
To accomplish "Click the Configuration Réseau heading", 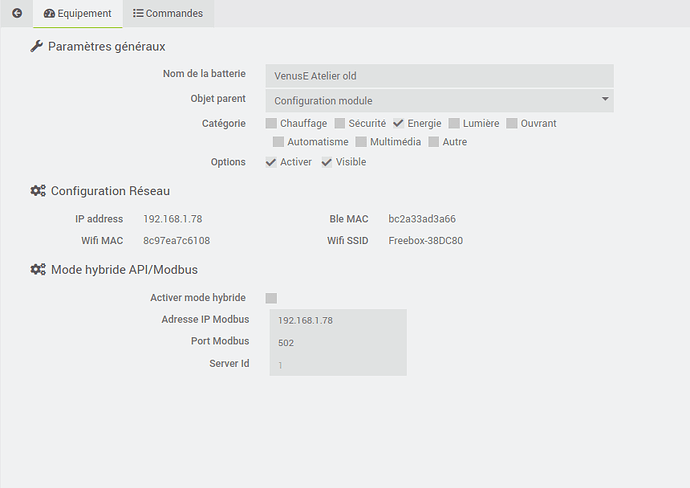I will [110, 191].
